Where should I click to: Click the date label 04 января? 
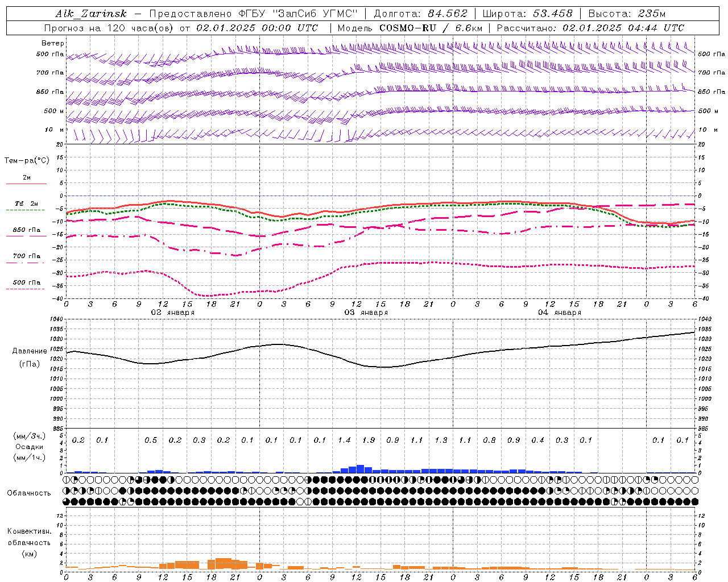coord(560,313)
